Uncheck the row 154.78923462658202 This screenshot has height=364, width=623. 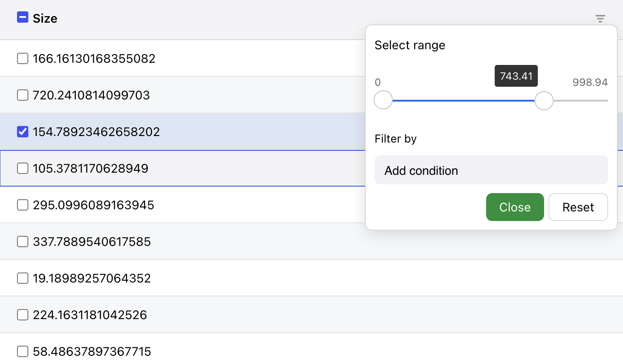[x=22, y=131]
